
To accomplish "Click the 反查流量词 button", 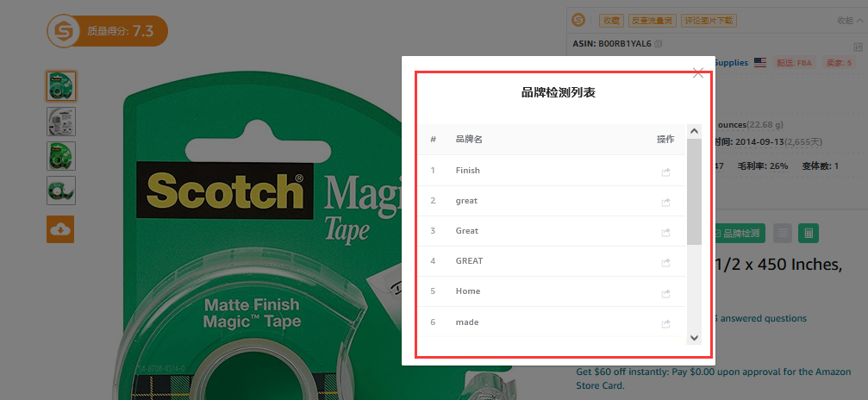I will coord(653,21).
